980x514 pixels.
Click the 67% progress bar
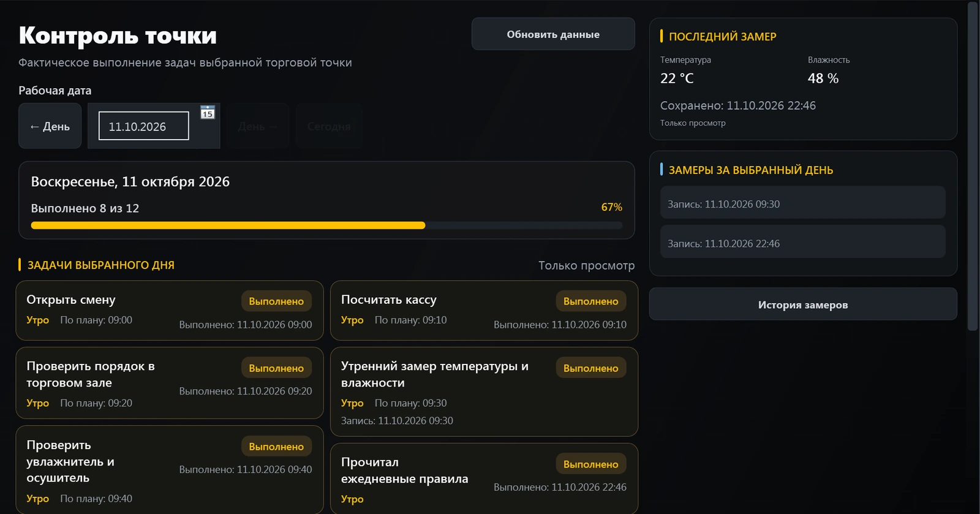pyautogui.click(x=326, y=225)
